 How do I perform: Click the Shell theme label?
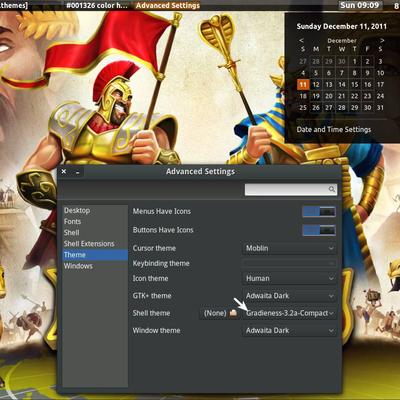(151, 313)
